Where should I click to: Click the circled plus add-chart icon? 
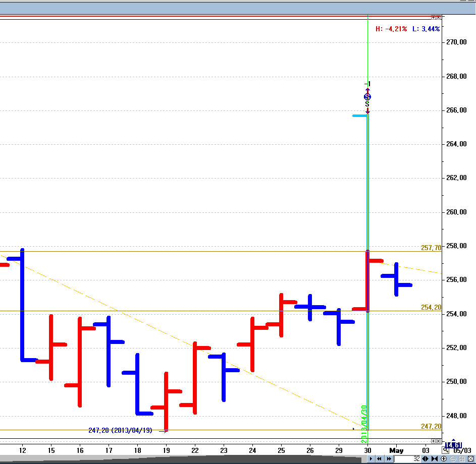[443, 459]
